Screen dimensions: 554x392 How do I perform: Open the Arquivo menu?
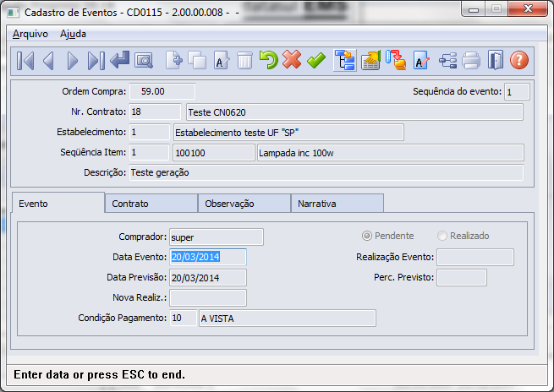pyautogui.click(x=30, y=34)
